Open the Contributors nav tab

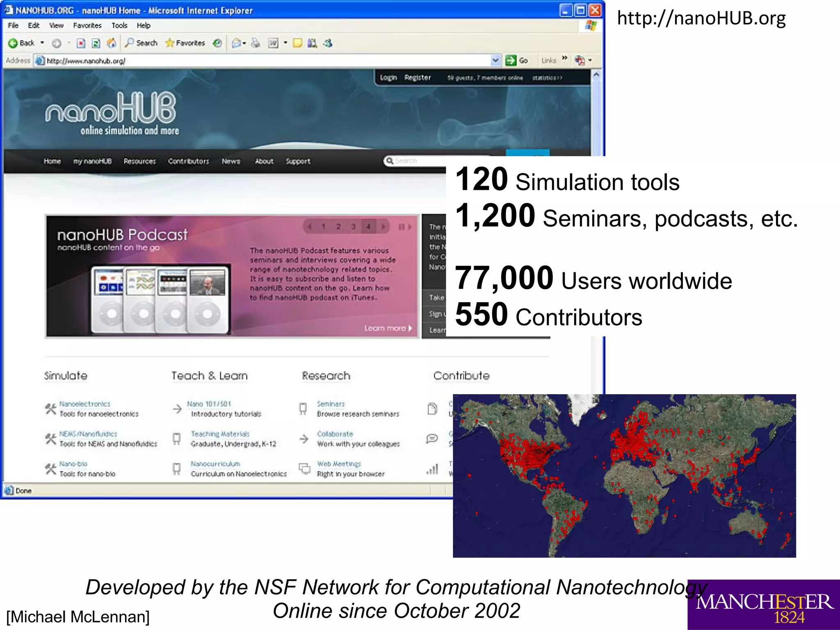point(189,161)
